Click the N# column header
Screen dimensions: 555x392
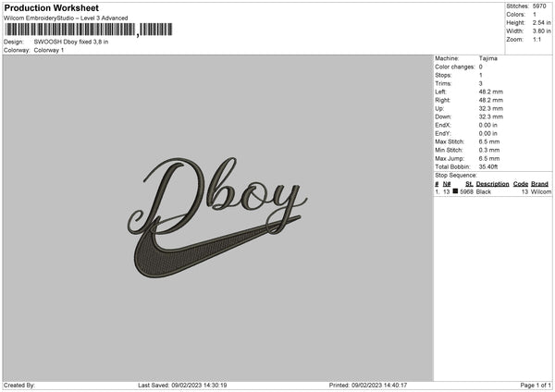447,184
